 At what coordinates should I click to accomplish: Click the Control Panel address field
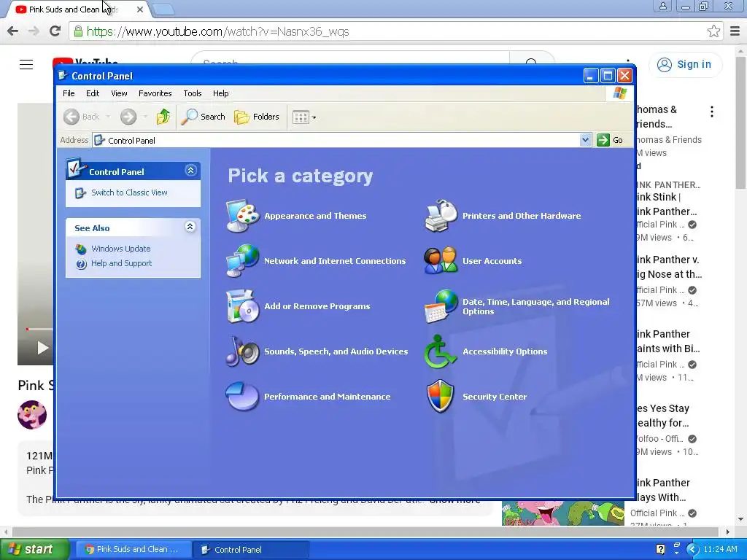point(341,140)
